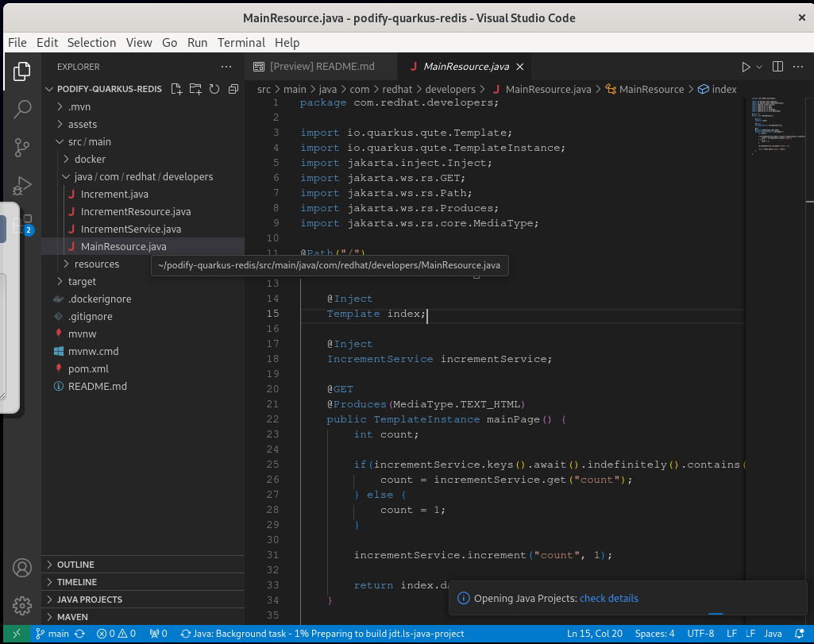
Task: Refresh the Explorer file tree
Action: [214, 89]
